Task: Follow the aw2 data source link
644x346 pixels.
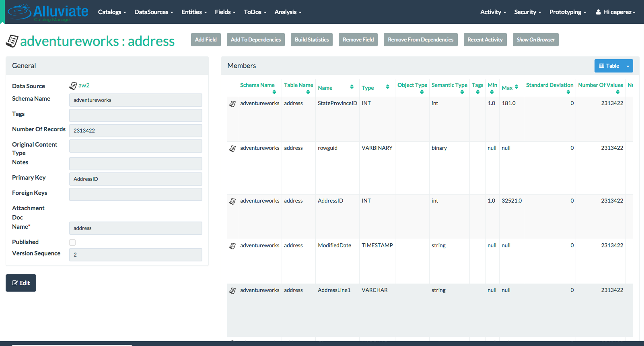Action: 84,85
